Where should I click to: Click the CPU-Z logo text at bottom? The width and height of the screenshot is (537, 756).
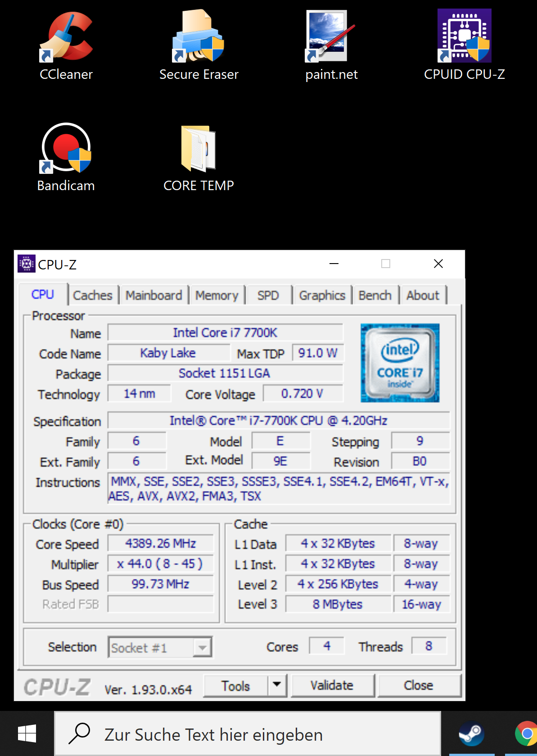point(57,688)
